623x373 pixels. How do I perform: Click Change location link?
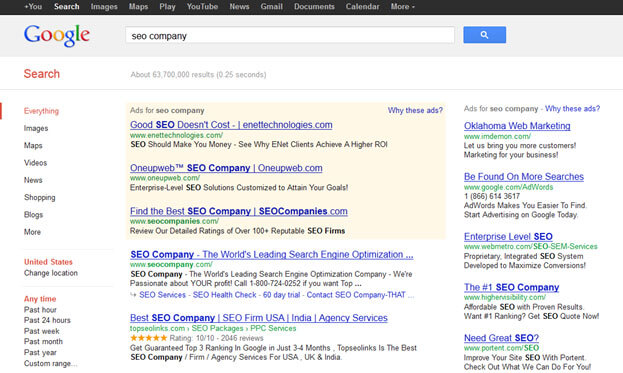(51, 273)
